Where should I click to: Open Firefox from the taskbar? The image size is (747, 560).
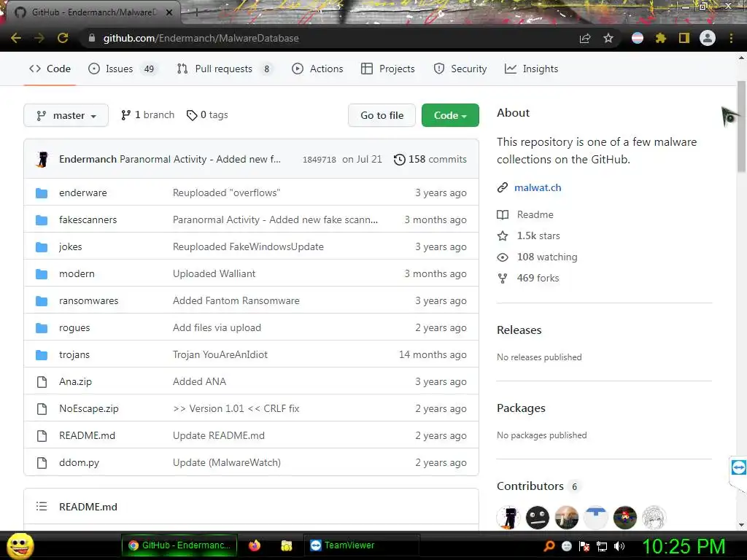[255, 545]
